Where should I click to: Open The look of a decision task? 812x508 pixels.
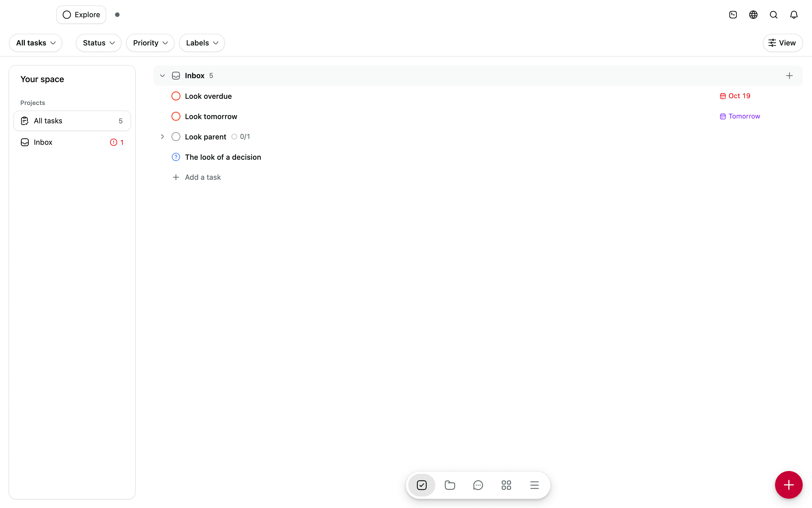(223, 157)
